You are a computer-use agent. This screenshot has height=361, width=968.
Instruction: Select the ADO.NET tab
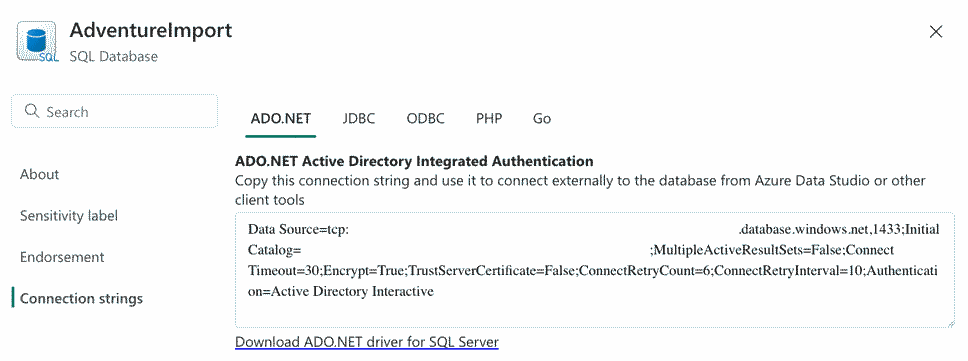281,118
